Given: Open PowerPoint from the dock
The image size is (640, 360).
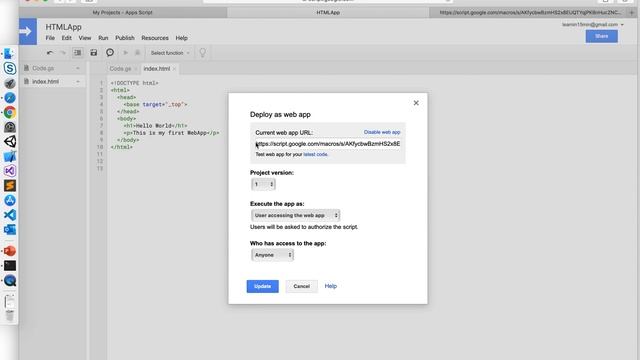Looking at the screenshot, I should [x=10, y=251].
